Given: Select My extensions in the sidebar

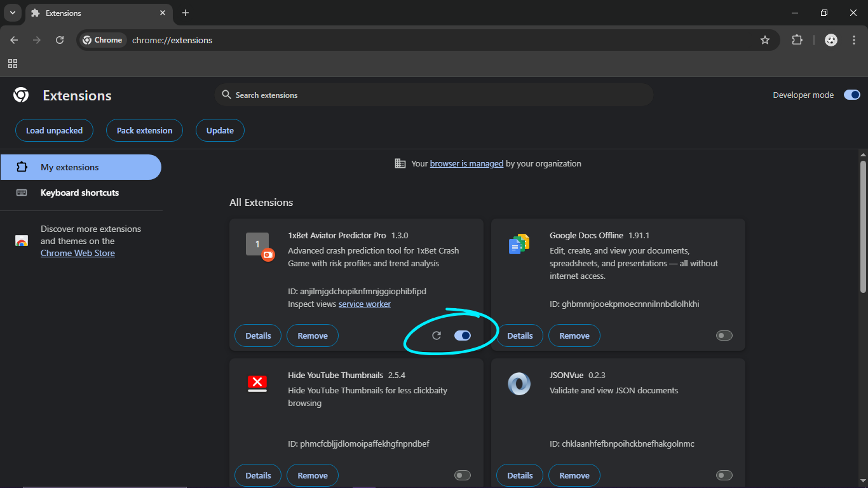Looking at the screenshot, I should tap(70, 167).
